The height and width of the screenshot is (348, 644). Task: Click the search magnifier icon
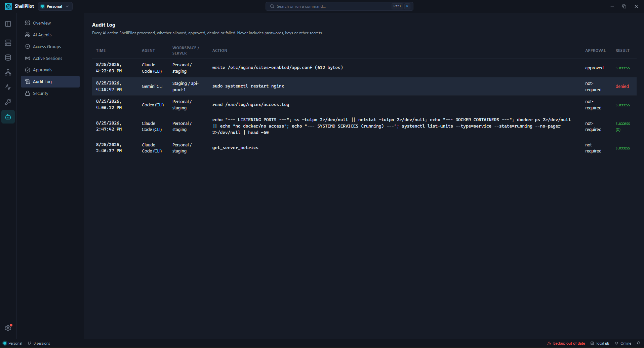coord(272,6)
